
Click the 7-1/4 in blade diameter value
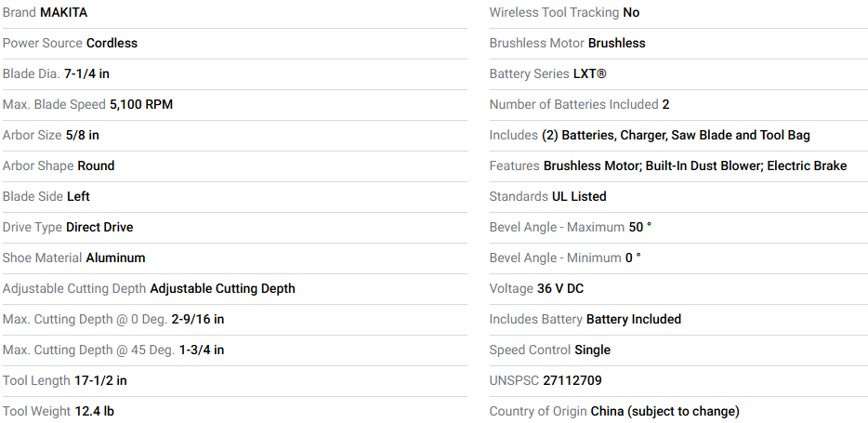tap(86, 73)
